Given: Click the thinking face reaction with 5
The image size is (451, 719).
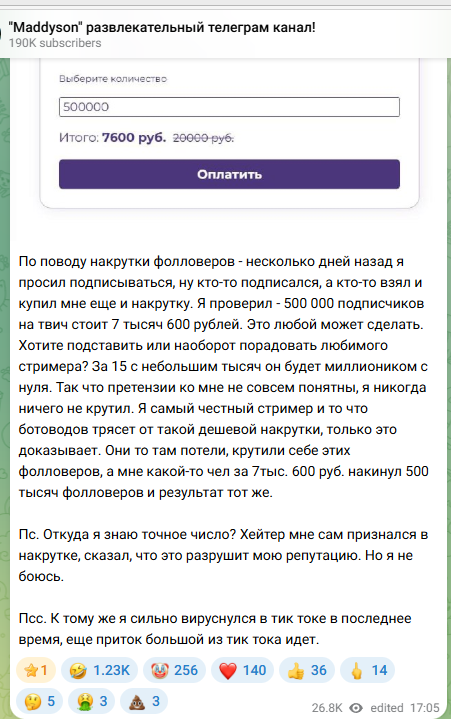Looking at the screenshot, I should click(39, 701).
